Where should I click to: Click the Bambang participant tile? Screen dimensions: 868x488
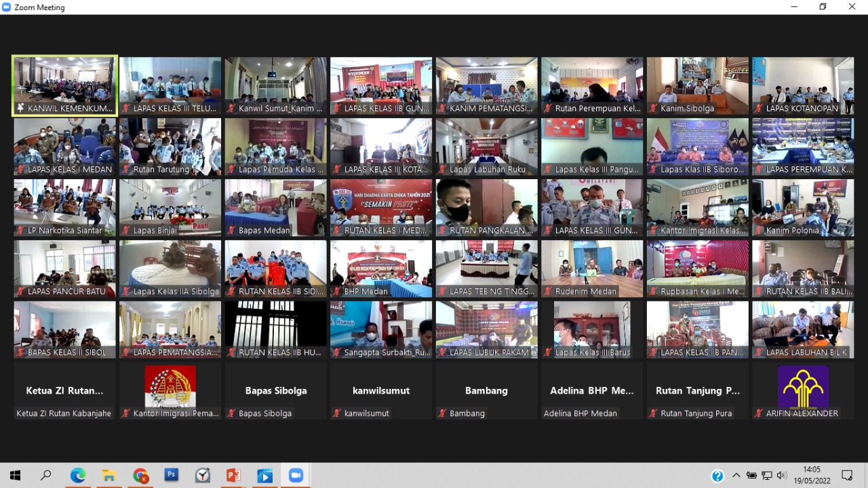[x=486, y=391]
